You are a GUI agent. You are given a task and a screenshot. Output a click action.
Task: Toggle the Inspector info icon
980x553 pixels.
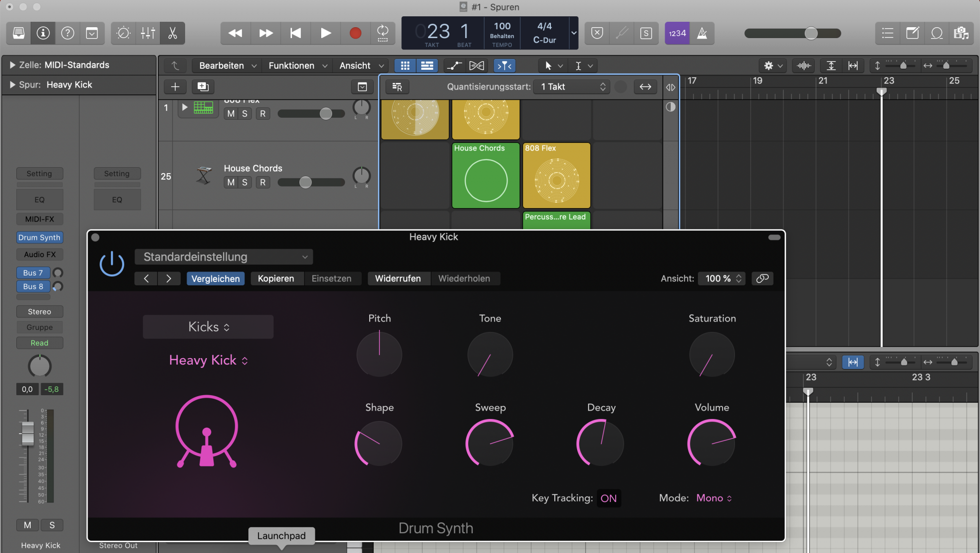tap(43, 33)
